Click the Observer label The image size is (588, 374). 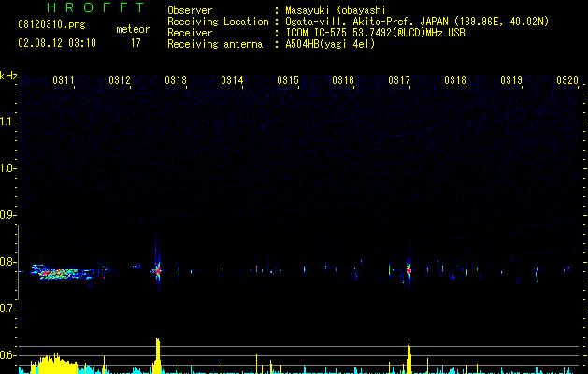coord(190,10)
